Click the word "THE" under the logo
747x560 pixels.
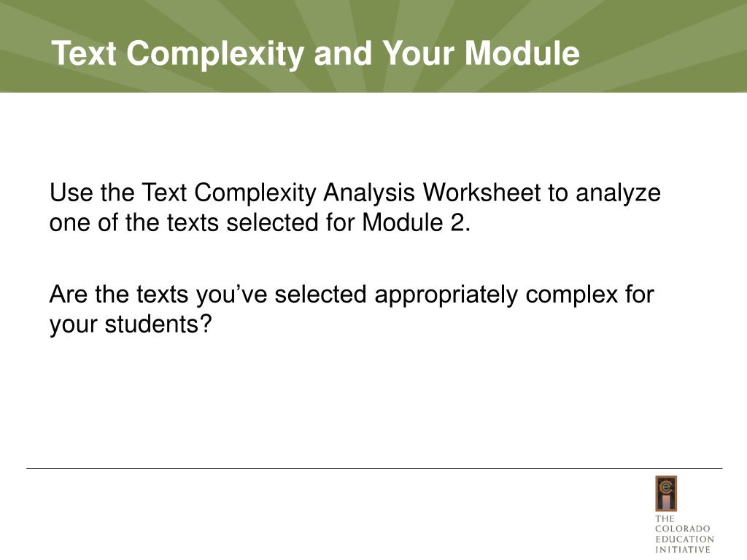[x=664, y=518]
